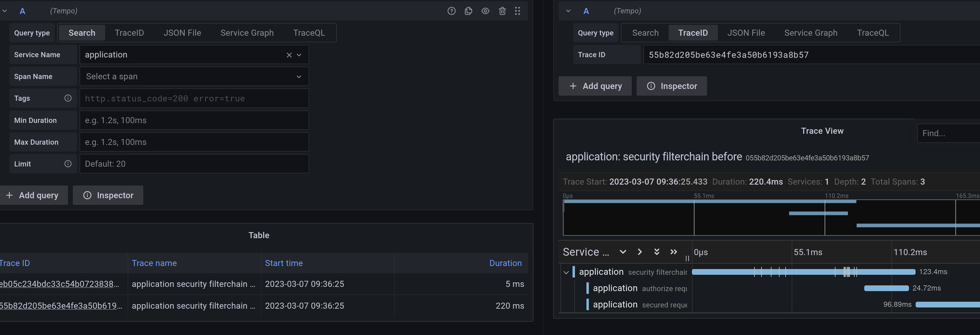Collapse the application security filterchain span

tap(566, 272)
